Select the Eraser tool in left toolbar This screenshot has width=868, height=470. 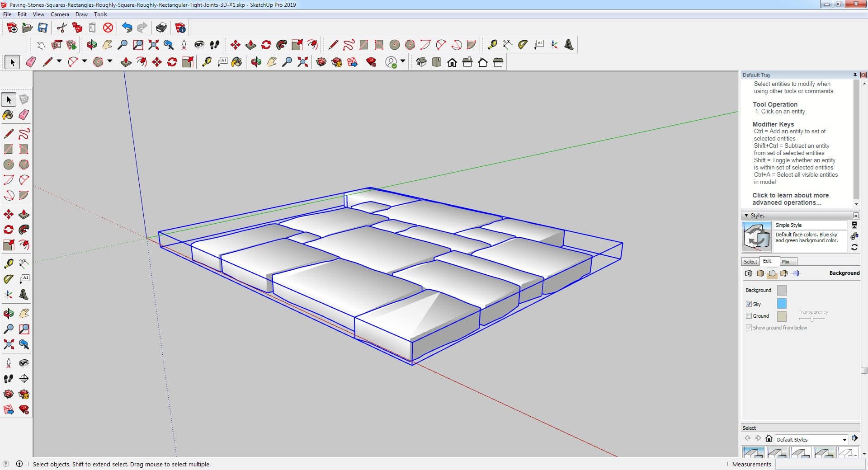pos(24,115)
